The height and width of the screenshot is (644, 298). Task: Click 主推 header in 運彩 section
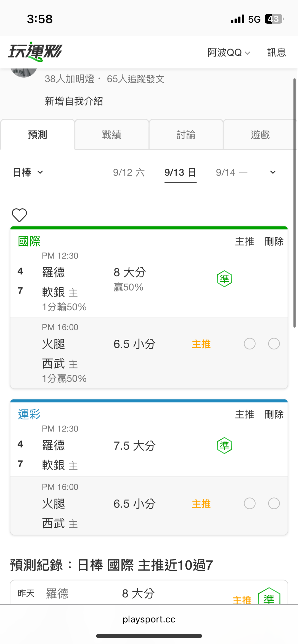click(244, 414)
